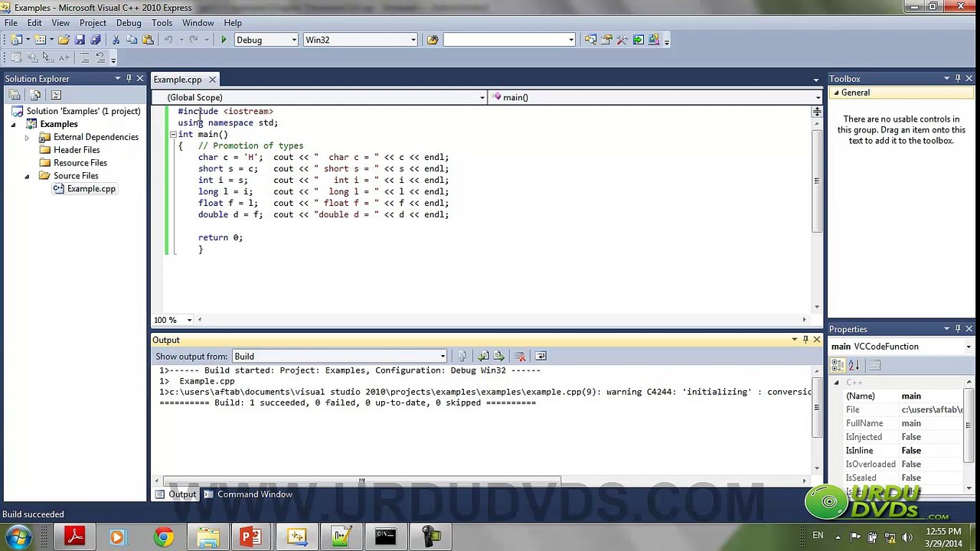Open the Win32 platform dropdown
The height and width of the screenshot is (551, 980).
pos(413,40)
